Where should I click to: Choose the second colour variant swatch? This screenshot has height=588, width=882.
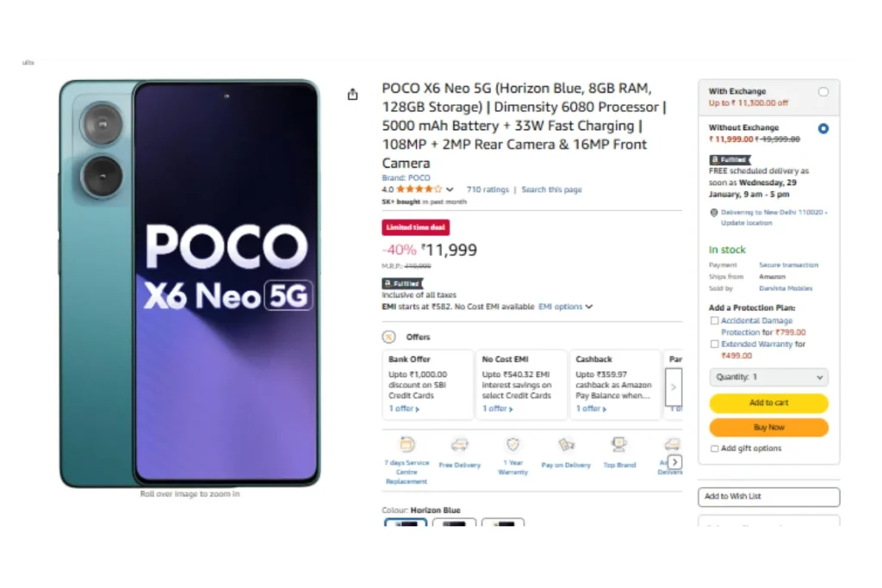point(454,523)
